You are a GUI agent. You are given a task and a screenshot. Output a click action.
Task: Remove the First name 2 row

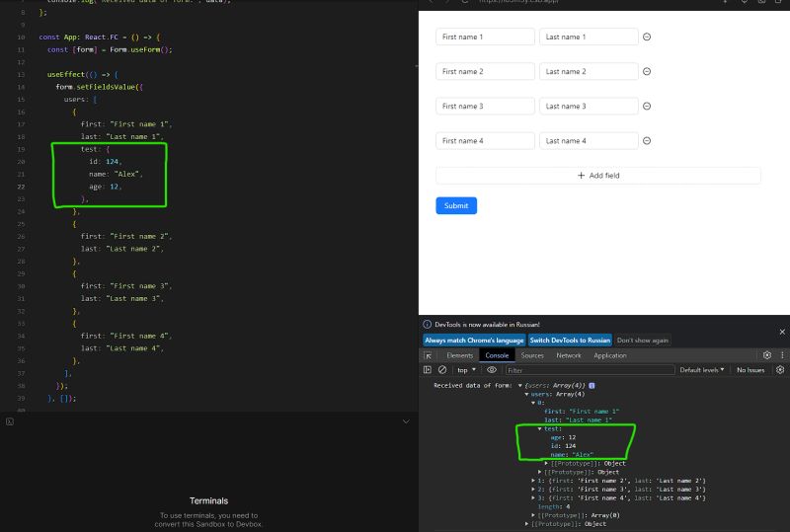click(x=647, y=71)
